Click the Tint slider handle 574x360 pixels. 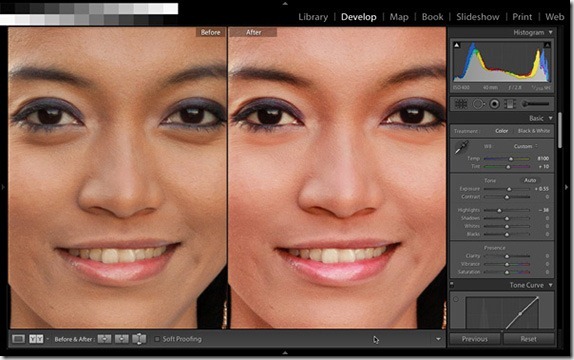click(508, 167)
